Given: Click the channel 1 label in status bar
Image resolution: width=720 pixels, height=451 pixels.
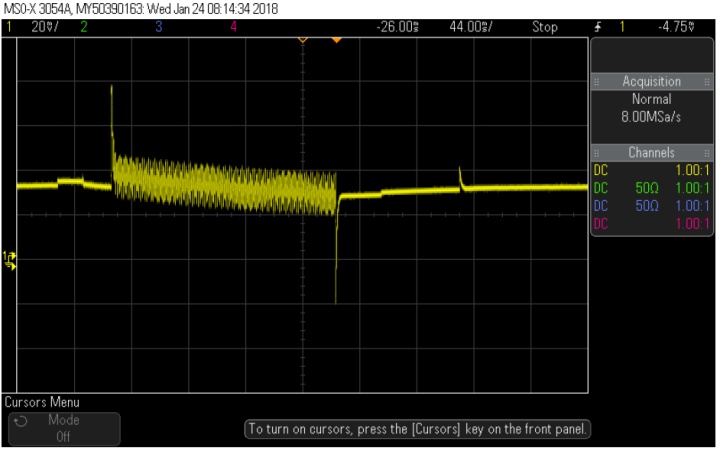Looking at the screenshot, I should (x=9, y=27).
